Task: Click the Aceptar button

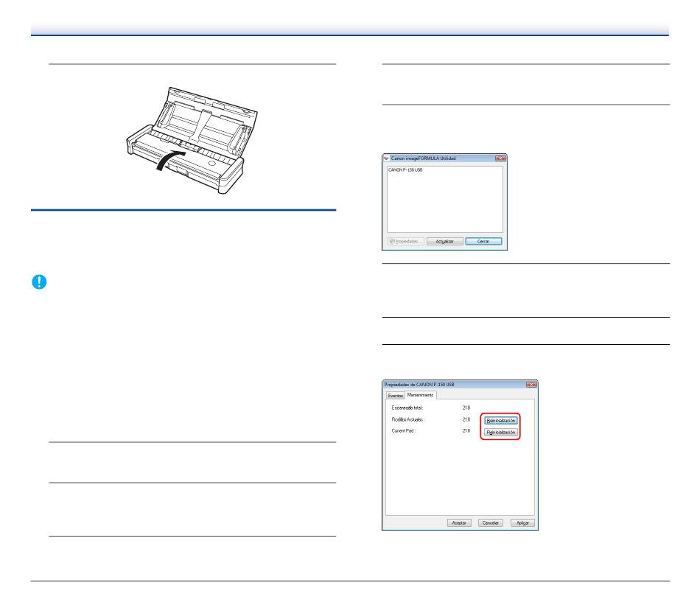Action: (459, 523)
